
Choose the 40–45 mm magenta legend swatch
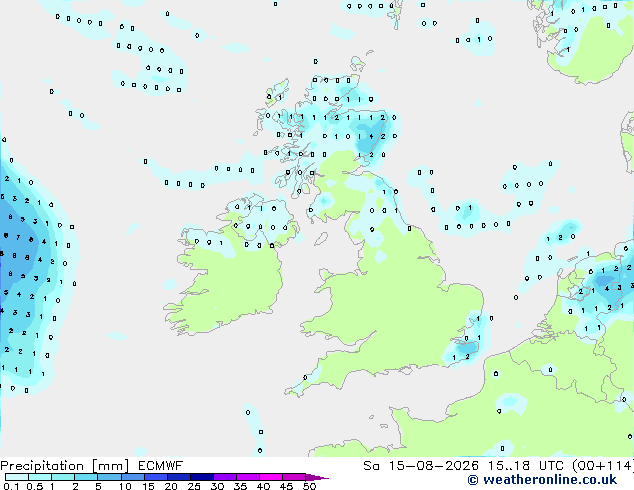[x=271, y=477]
